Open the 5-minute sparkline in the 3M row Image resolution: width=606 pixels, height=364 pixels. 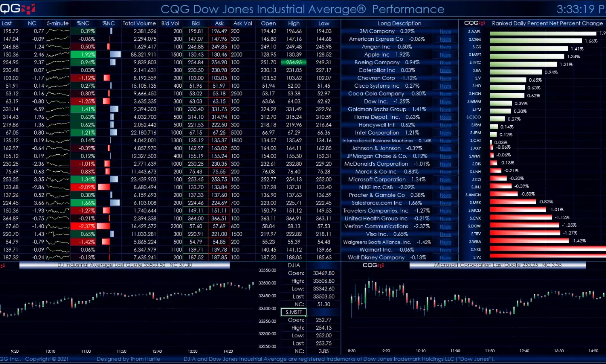(x=57, y=31)
